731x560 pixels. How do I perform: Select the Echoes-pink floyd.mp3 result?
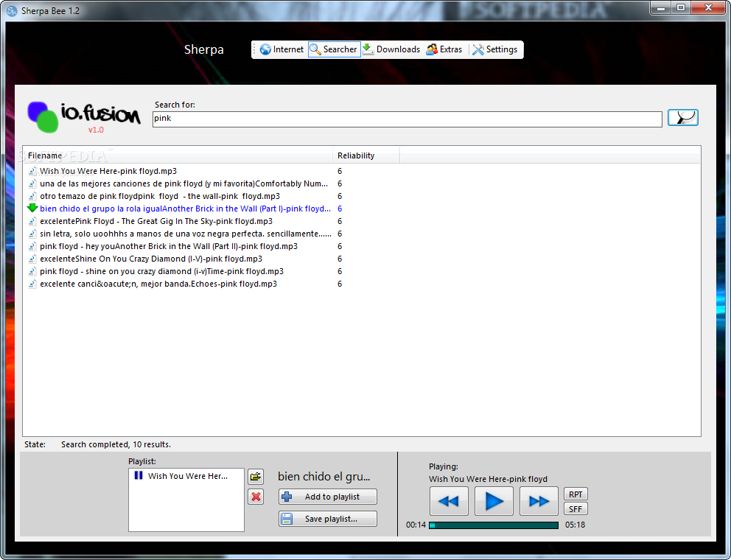pyautogui.click(x=158, y=284)
